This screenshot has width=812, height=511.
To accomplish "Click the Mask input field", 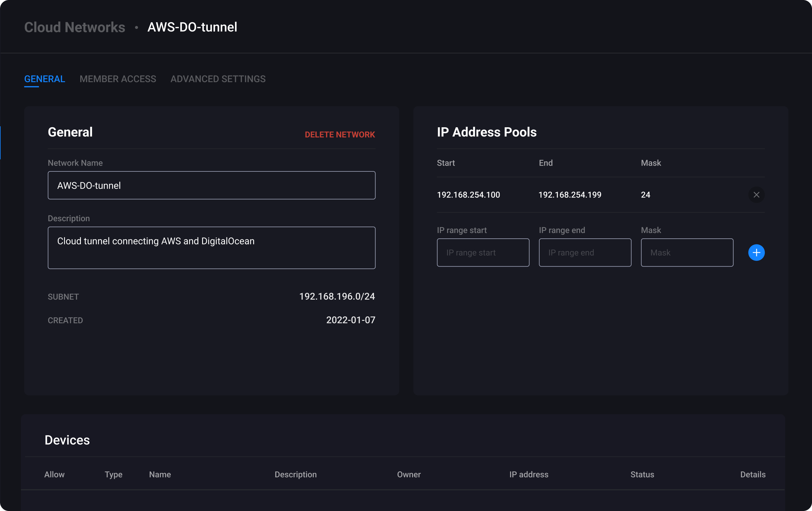I will [687, 252].
